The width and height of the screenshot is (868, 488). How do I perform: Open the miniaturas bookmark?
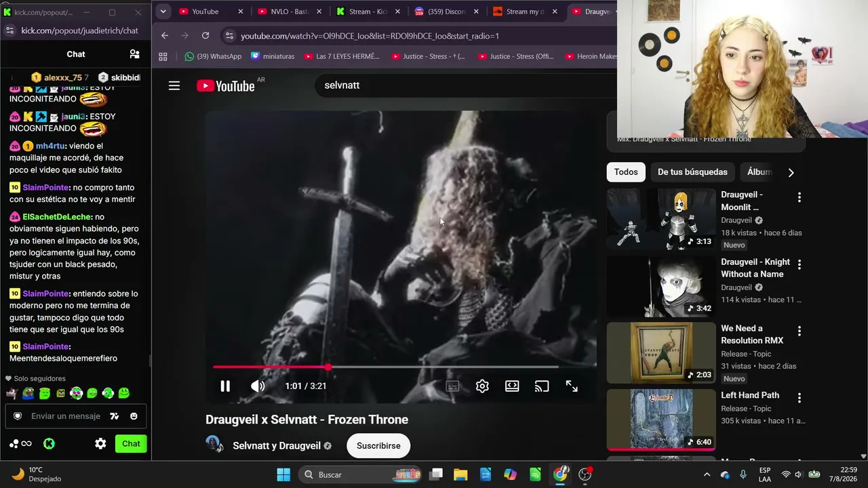click(273, 57)
